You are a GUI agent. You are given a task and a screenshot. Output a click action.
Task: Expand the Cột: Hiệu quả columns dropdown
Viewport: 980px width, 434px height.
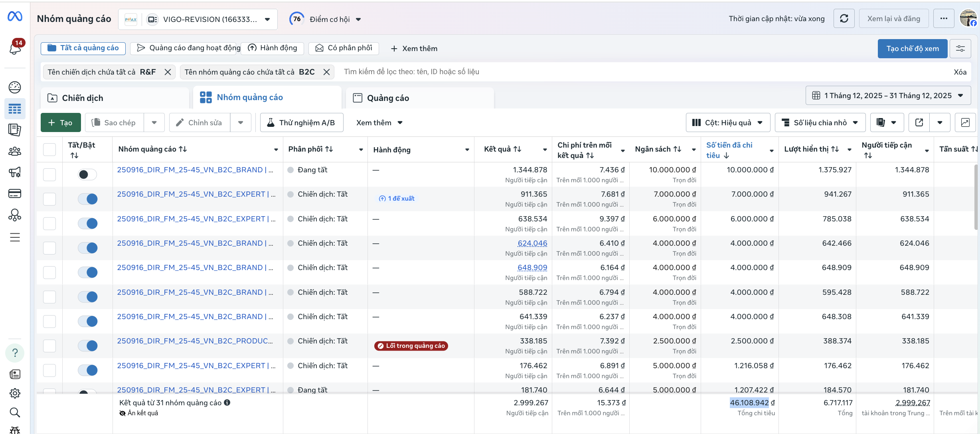(727, 122)
